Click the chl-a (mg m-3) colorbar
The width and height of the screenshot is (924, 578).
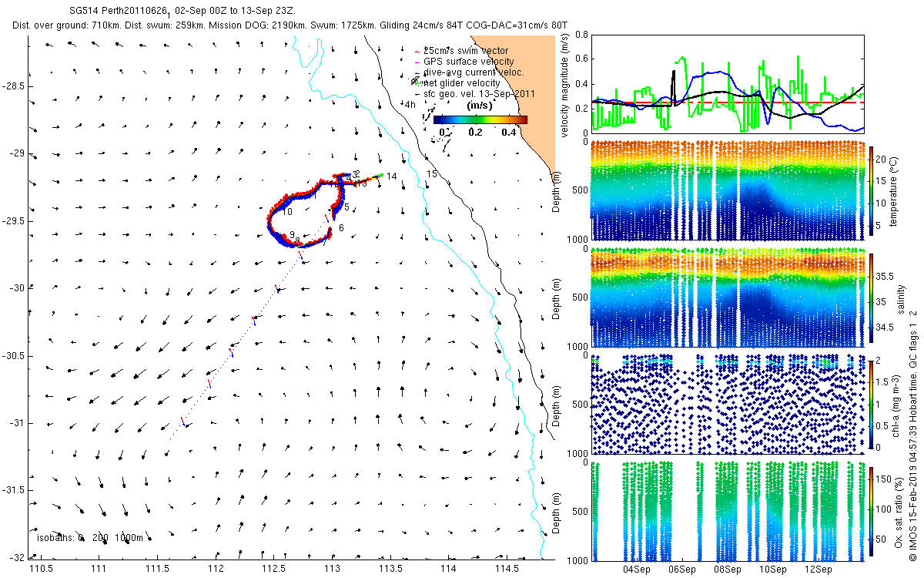[871, 403]
